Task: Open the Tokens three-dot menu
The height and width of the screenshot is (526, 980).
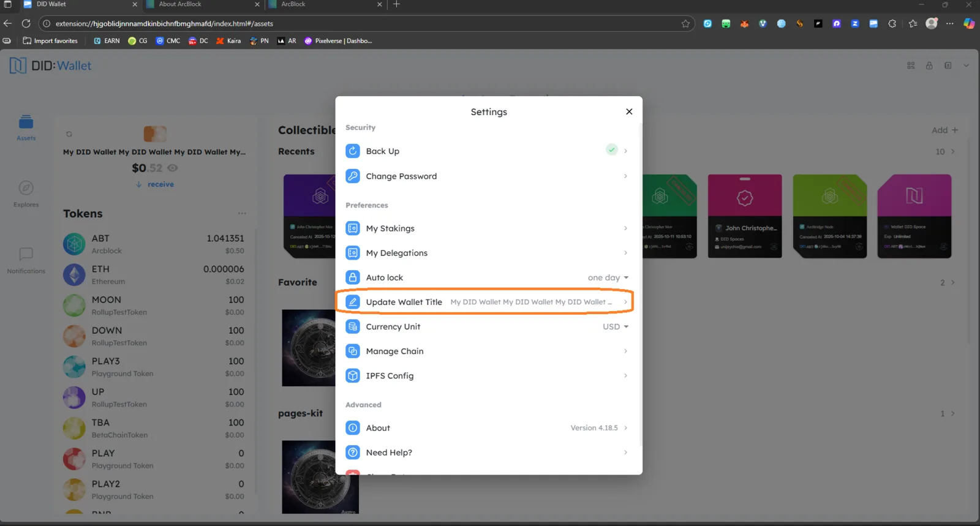Action: pos(242,214)
